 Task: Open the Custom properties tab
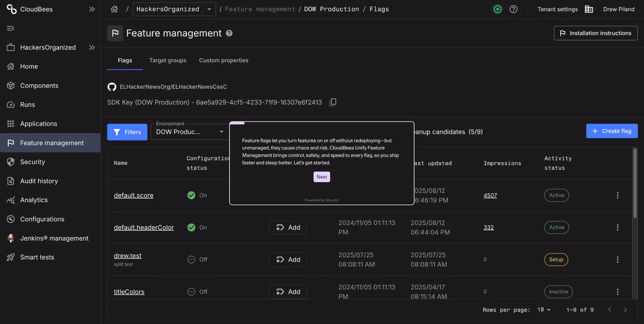click(x=223, y=60)
